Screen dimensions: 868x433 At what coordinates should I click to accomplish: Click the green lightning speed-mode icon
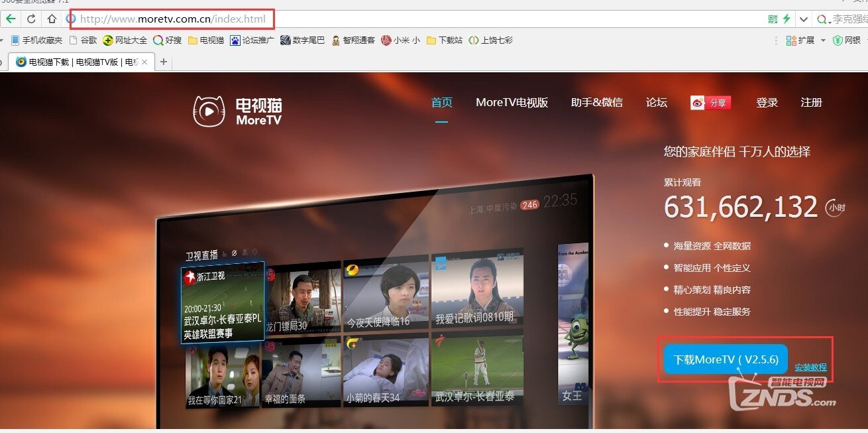[787, 19]
